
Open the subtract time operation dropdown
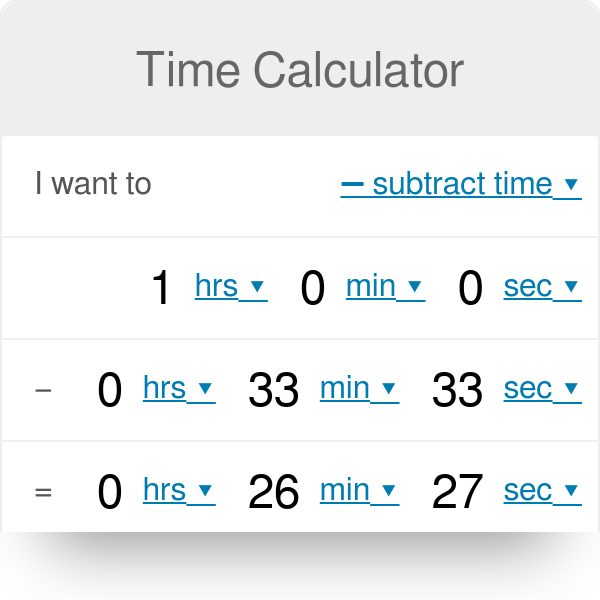point(460,185)
